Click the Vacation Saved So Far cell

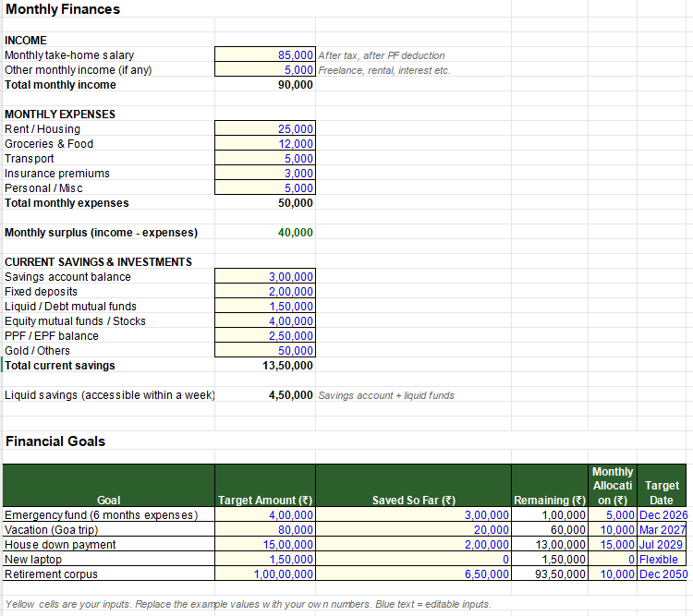click(413, 529)
